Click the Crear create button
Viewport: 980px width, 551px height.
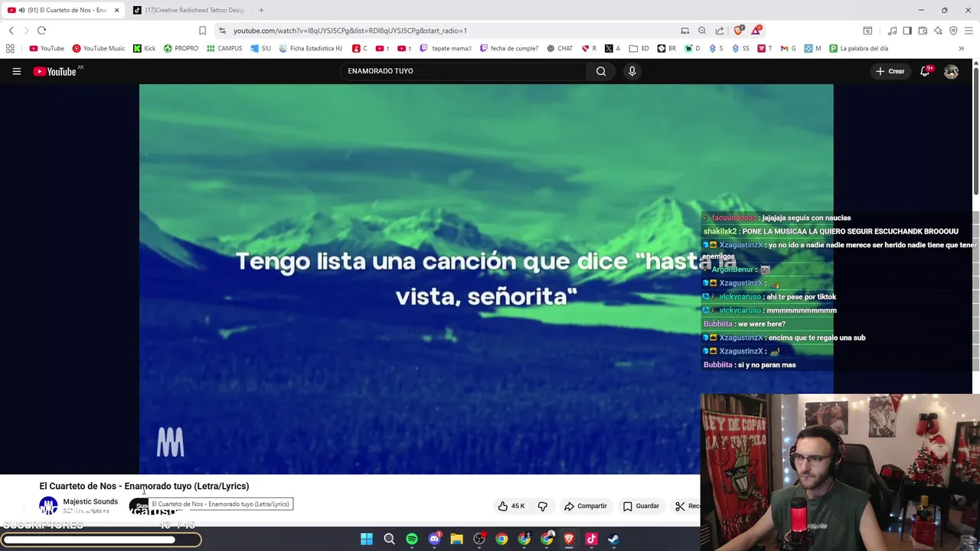click(x=890, y=71)
